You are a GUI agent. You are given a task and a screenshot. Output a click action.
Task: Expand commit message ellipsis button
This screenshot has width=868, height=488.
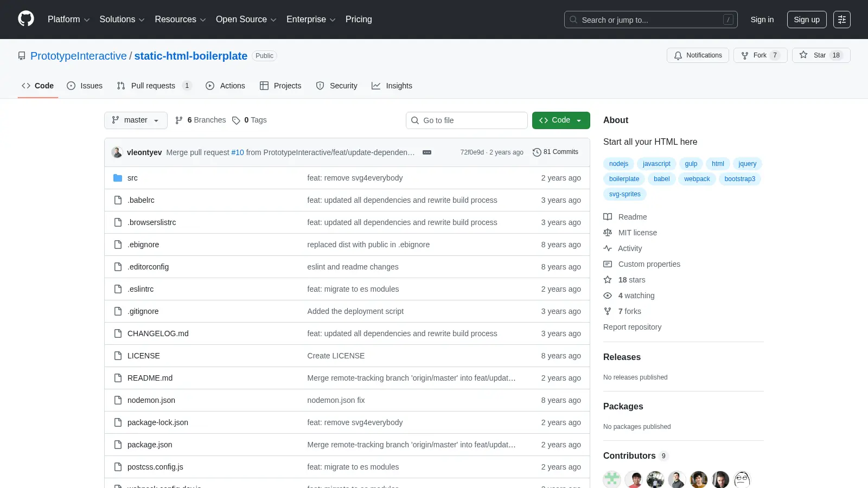click(427, 152)
